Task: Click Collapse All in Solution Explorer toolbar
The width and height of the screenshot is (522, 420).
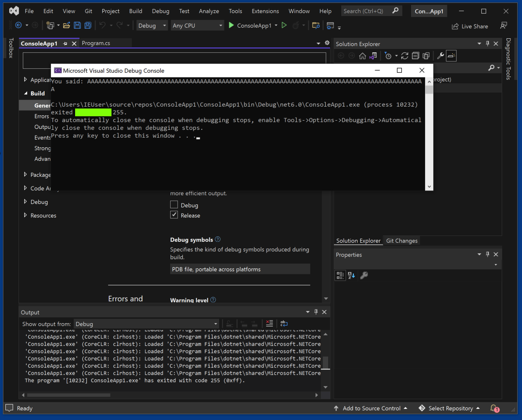Action: [x=415, y=56]
